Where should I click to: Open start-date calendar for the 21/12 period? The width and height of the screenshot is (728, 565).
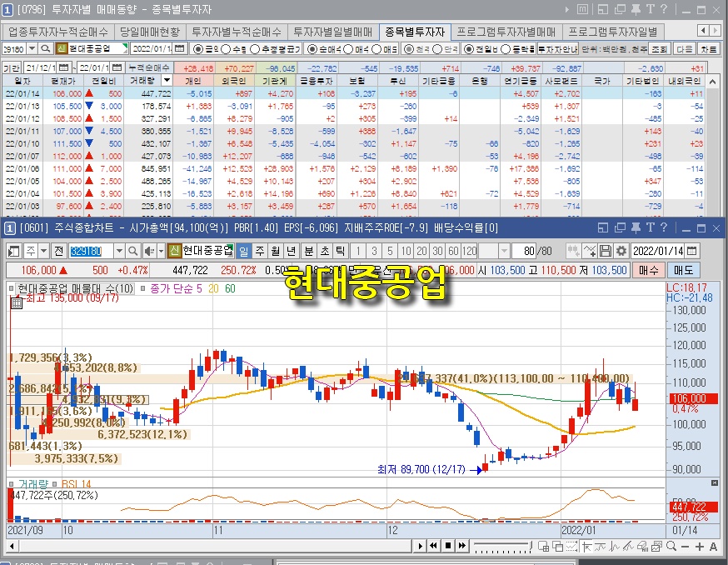(x=64, y=67)
